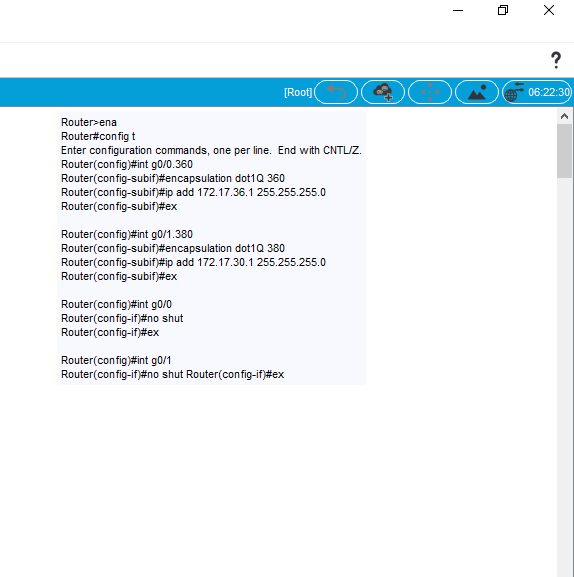Screen dimensions: 574x577
Task: Click the 06:22:30 time display
Action: 549,92
